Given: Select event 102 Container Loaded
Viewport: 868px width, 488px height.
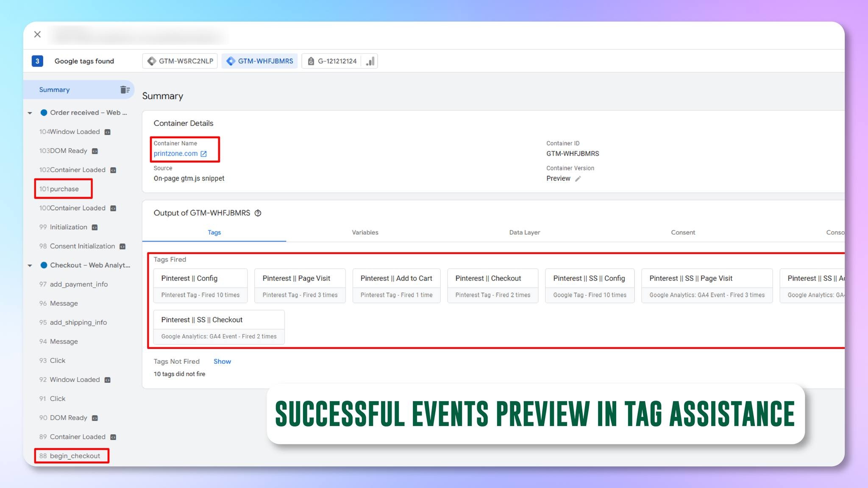Looking at the screenshot, I should tap(72, 170).
